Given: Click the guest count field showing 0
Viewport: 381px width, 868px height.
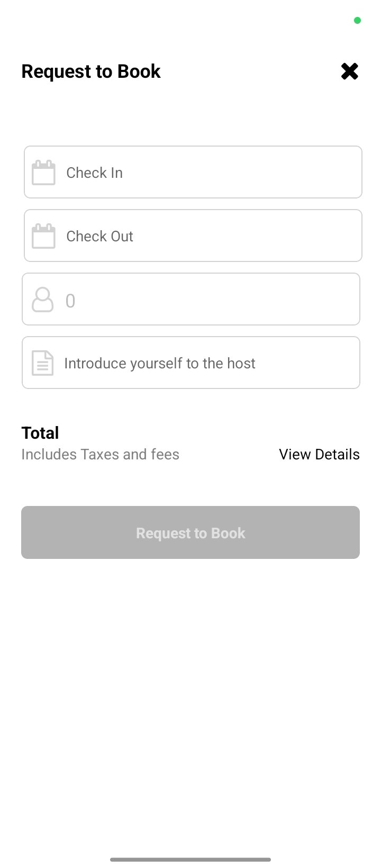Looking at the screenshot, I should point(191,299).
